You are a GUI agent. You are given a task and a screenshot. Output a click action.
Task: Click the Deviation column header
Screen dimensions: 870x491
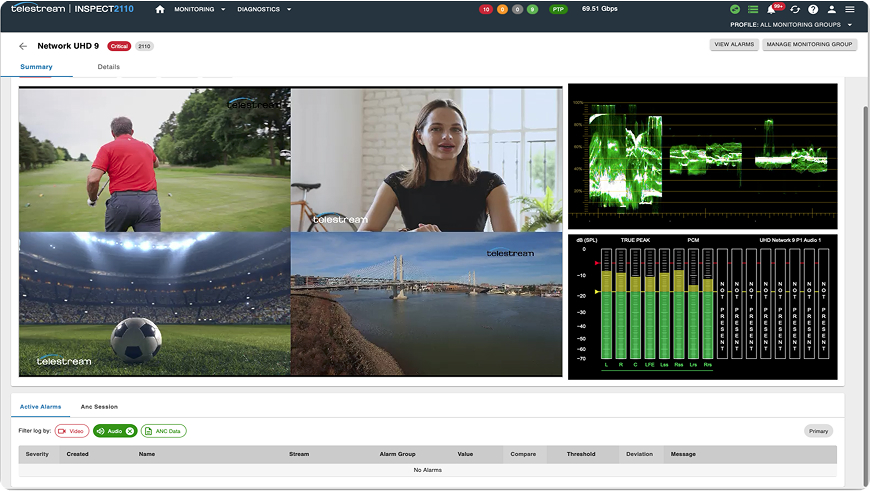[639, 454]
